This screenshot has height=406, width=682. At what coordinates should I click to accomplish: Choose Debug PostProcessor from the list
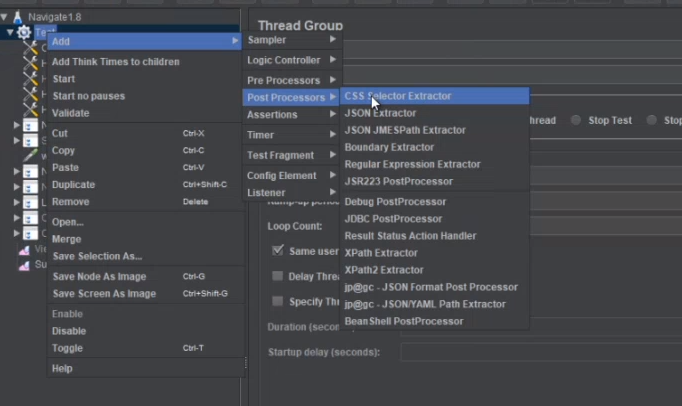pos(393,202)
